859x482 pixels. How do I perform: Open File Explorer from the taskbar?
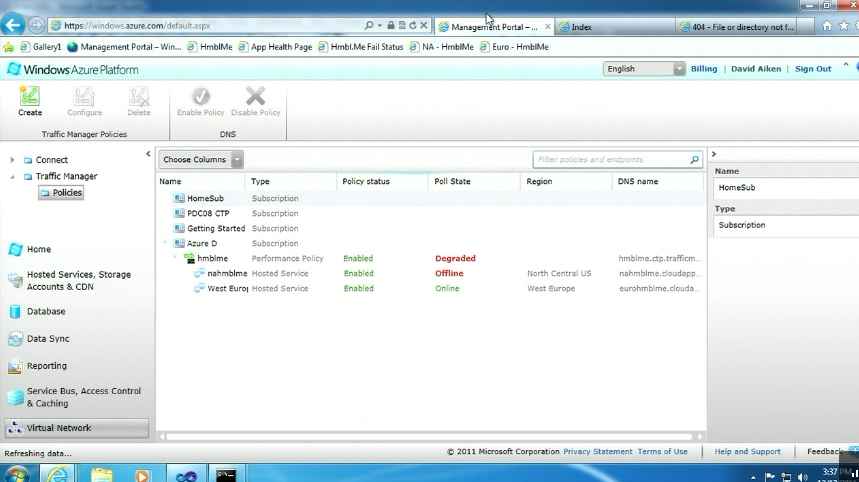[x=101, y=474]
